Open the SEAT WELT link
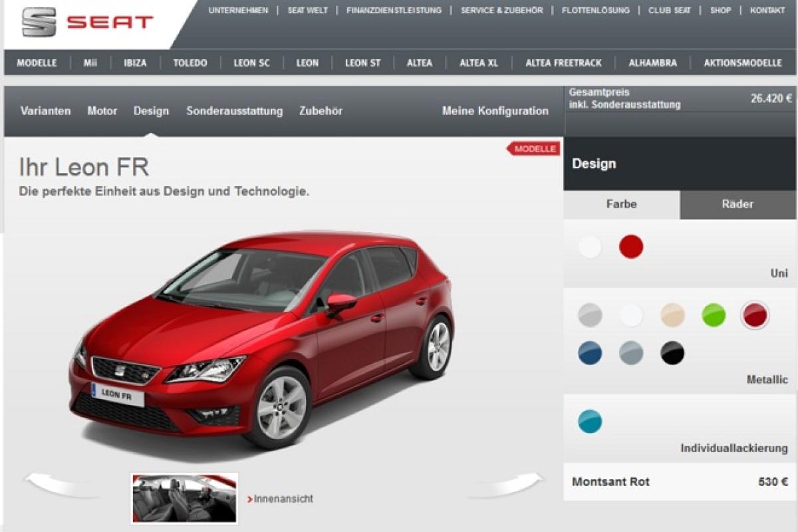The height and width of the screenshot is (532, 798). (x=307, y=11)
